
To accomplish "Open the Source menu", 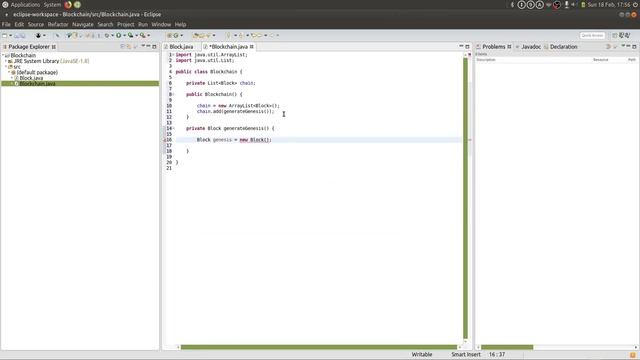I will (x=36, y=24).
